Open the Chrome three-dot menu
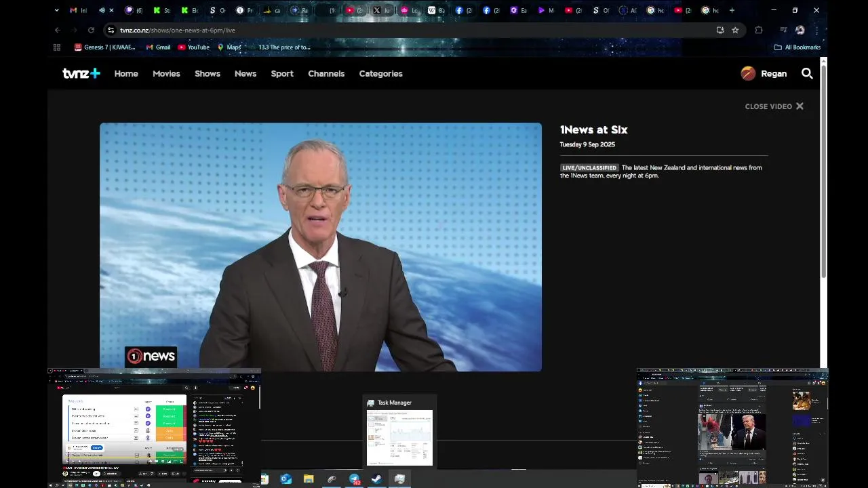The height and width of the screenshot is (488, 868). coord(817,30)
